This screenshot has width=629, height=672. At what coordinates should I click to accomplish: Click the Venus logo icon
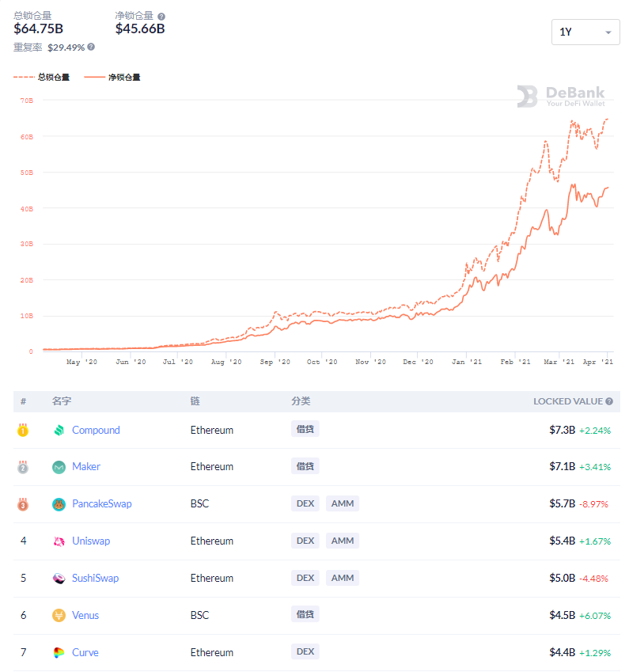59,616
